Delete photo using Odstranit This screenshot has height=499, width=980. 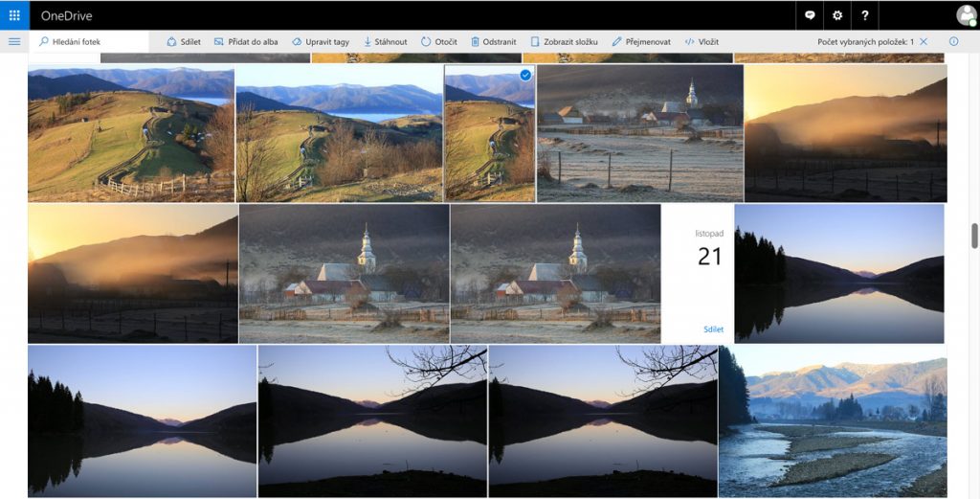493,42
